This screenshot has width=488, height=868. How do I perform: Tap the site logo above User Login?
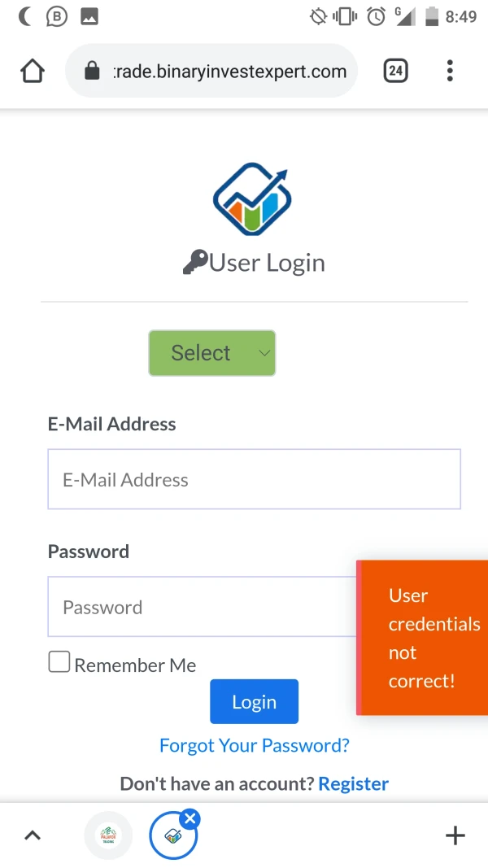click(x=252, y=199)
